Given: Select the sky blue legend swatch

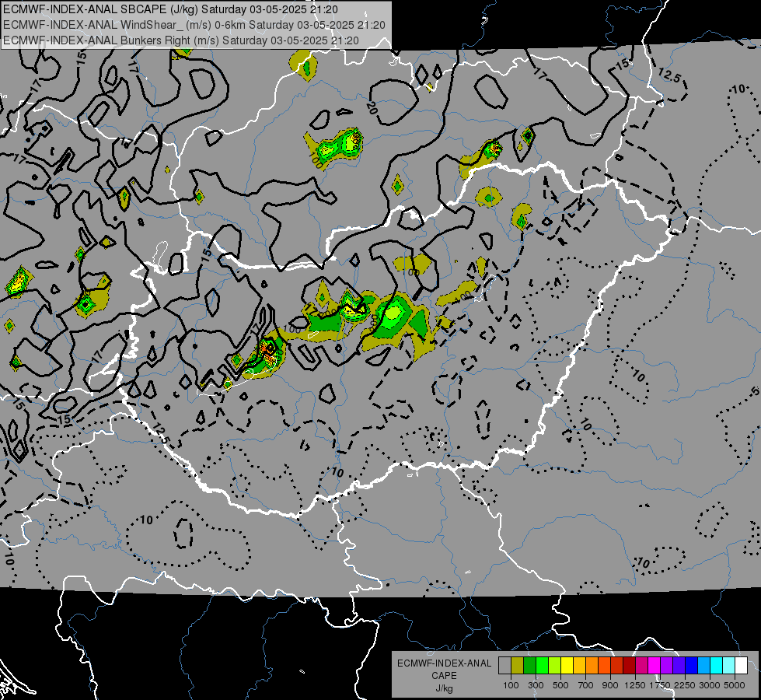Looking at the screenshot, I should click(x=703, y=666).
